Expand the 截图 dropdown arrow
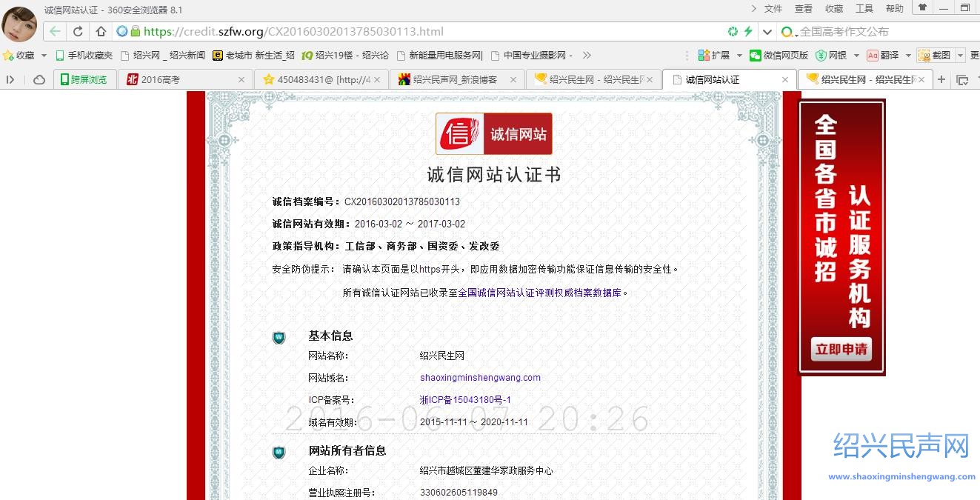The height and width of the screenshot is (500, 980). click(960, 56)
